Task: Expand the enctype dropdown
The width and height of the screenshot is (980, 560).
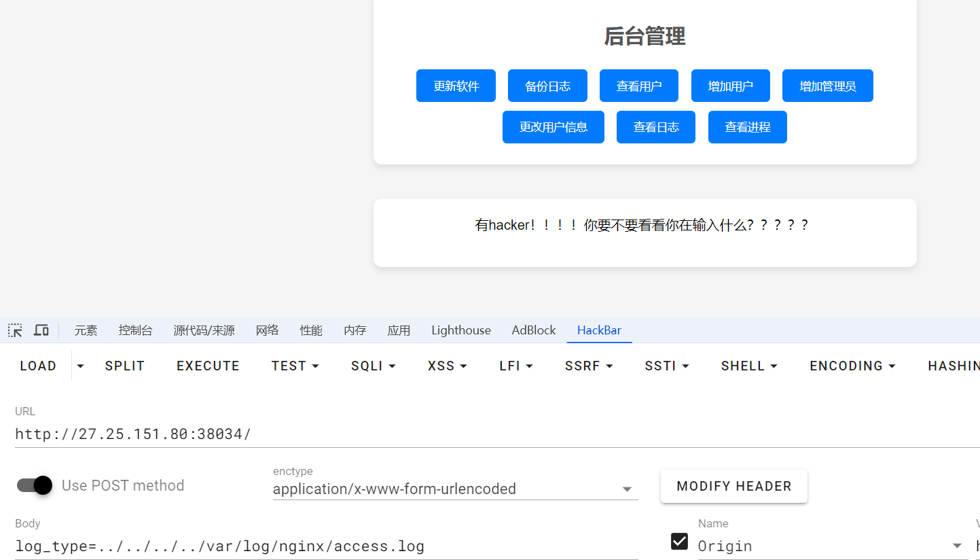Action: (x=627, y=489)
